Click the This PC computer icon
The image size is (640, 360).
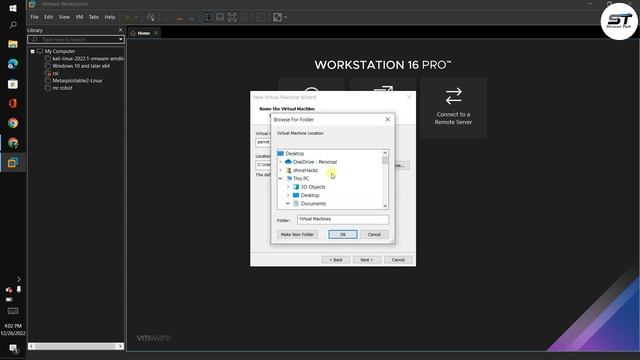pos(289,179)
